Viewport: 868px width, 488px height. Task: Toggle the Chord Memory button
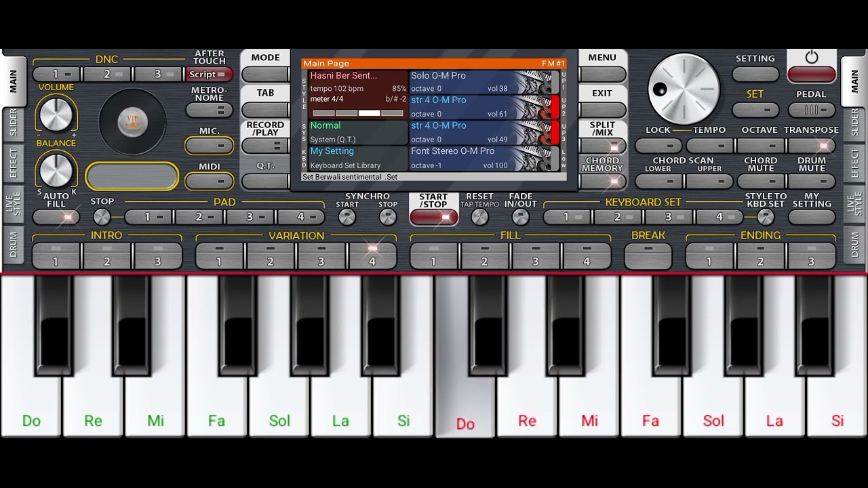tap(602, 181)
